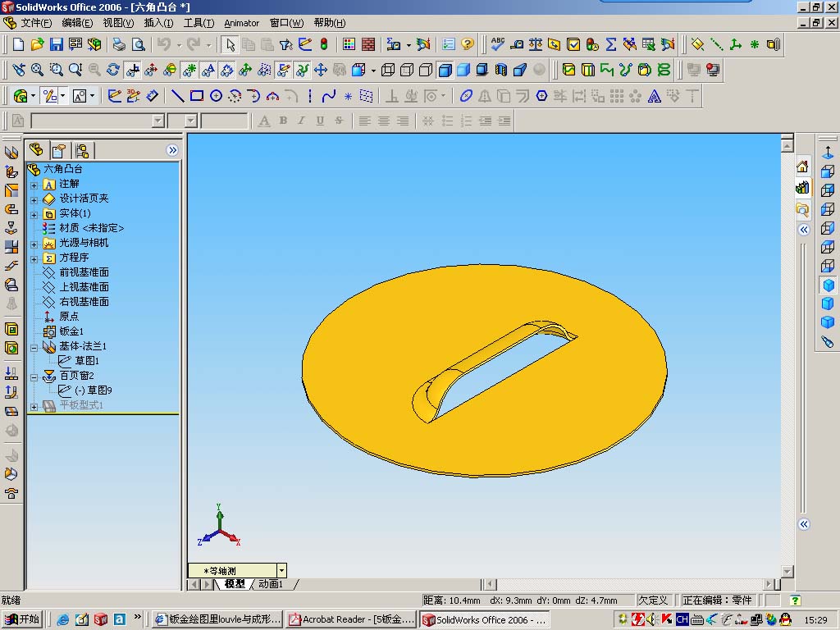The image size is (840, 630).
Task: Save the part with the Save icon
Action: point(57,44)
